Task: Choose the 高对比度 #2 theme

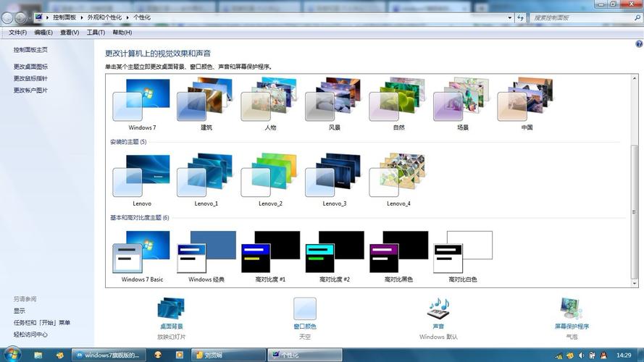Action: click(334, 256)
